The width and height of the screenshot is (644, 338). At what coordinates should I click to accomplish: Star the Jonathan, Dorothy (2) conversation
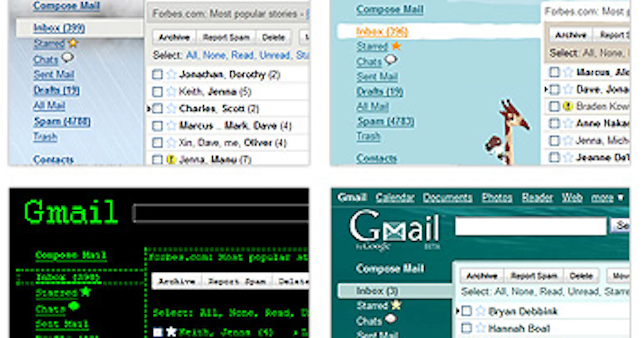[x=171, y=74]
